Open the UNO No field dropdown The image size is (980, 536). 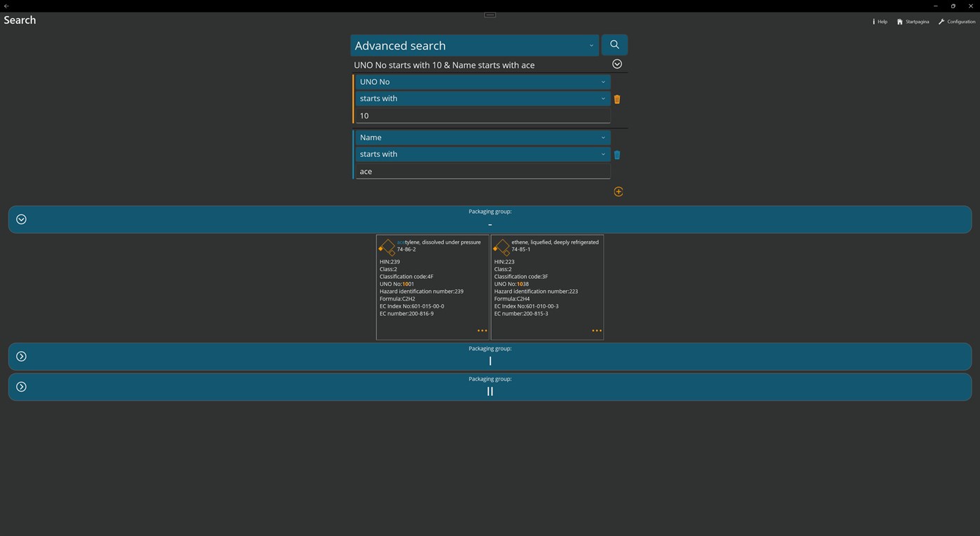(x=483, y=82)
